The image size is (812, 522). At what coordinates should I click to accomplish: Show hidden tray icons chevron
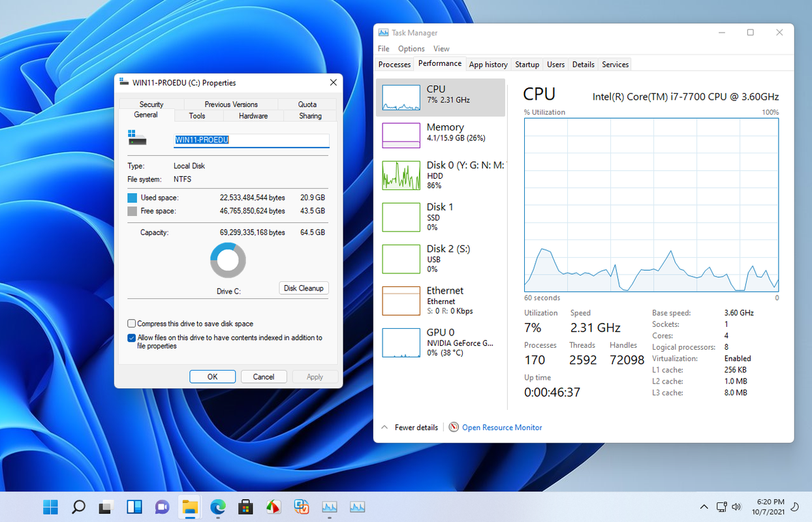pos(704,506)
